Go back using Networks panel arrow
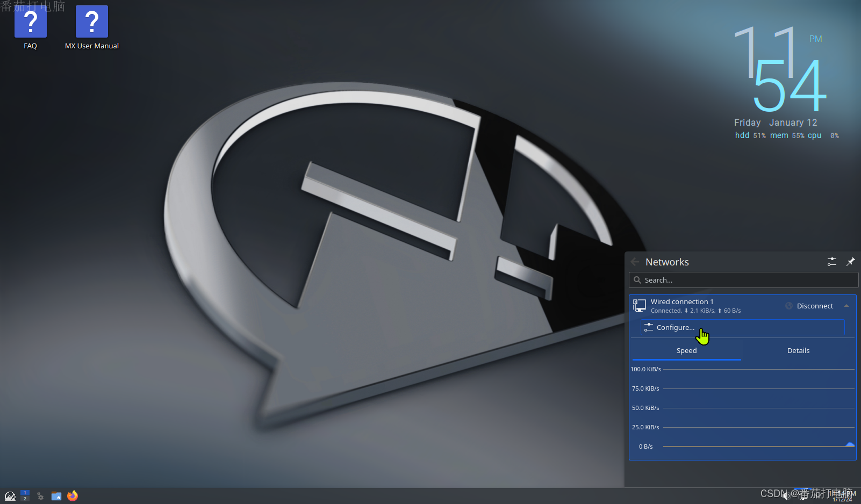The height and width of the screenshot is (504, 861). pyautogui.click(x=635, y=262)
